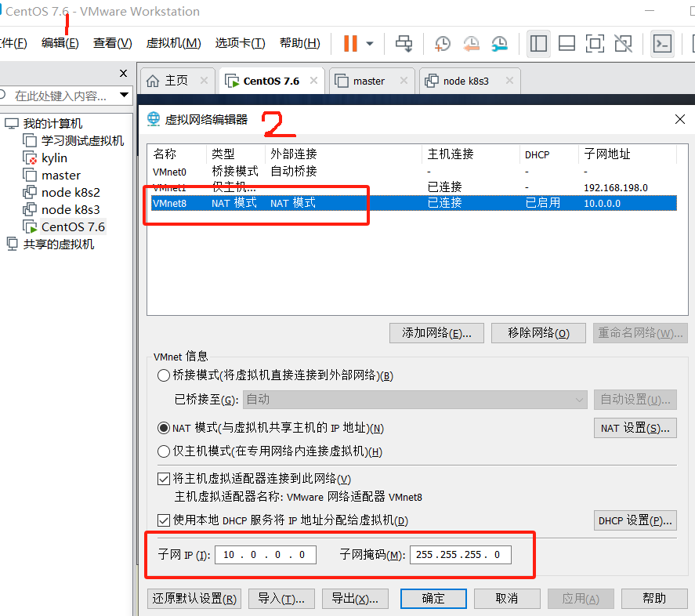Click the library search input field
This screenshot has width=695, height=616.
[x=60, y=96]
